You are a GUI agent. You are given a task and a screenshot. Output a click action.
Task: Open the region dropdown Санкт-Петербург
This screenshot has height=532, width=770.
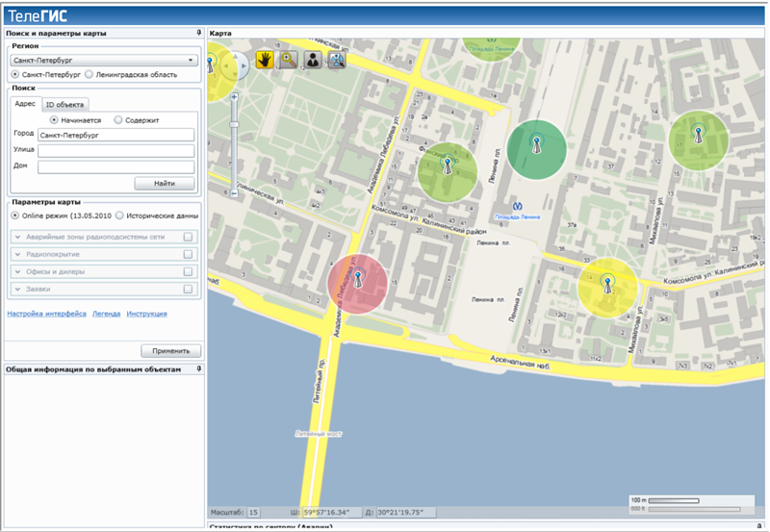(x=192, y=60)
